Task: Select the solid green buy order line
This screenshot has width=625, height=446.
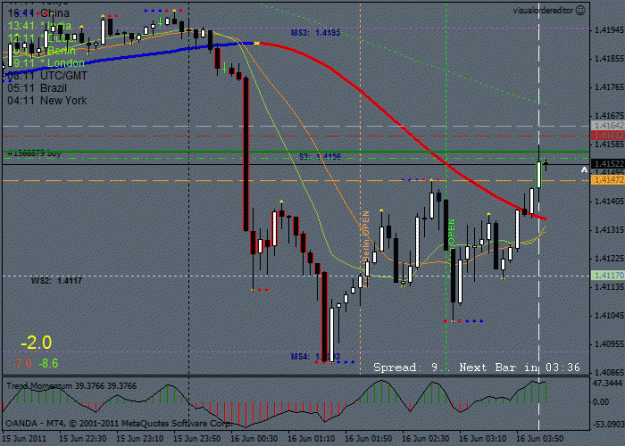Action: [x=296, y=152]
